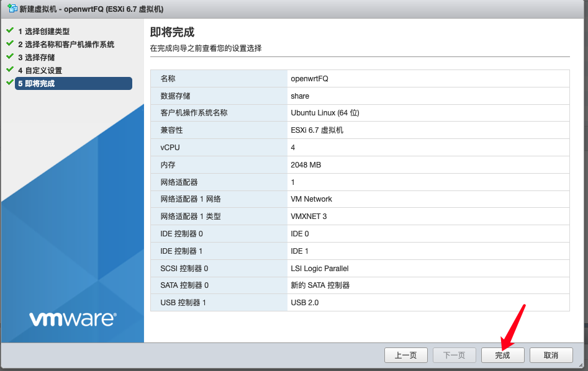Viewport: 588px width, 371px height.
Task: Click the 即将完成 page heading
Action: [172, 32]
